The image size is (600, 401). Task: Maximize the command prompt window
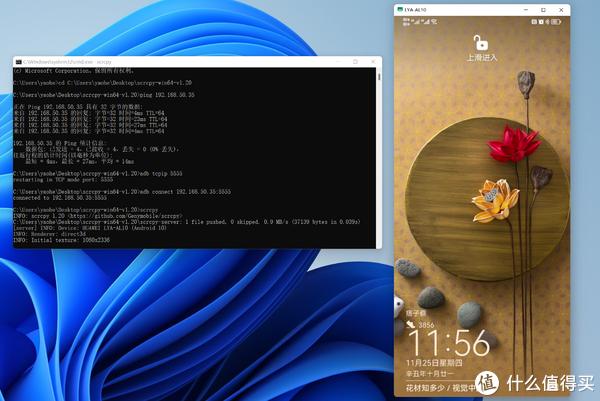point(355,62)
